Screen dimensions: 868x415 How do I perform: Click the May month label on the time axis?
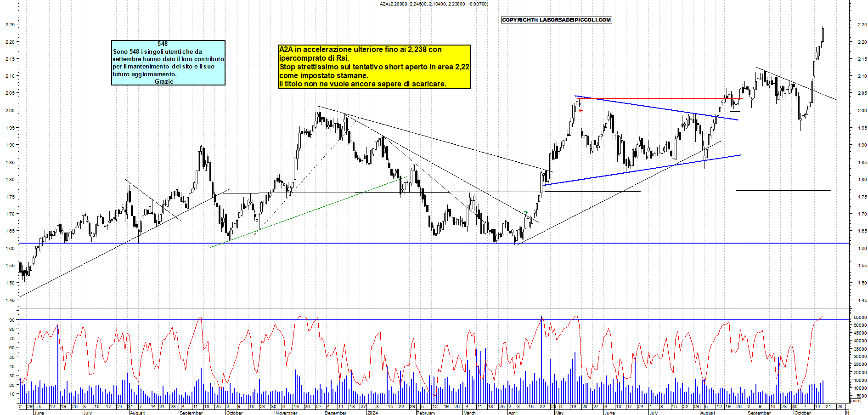[x=559, y=413]
